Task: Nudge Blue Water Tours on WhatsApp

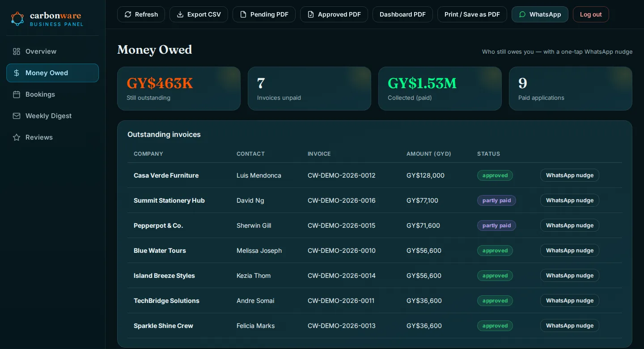Action: 570,251
